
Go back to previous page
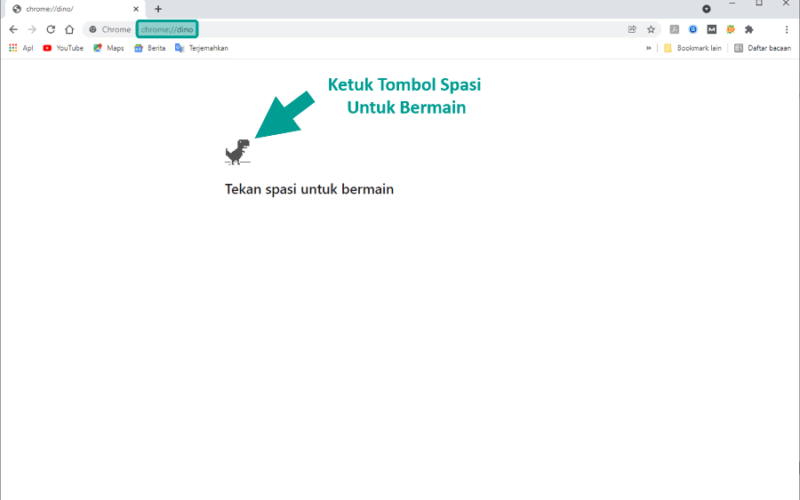tap(13, 30)
